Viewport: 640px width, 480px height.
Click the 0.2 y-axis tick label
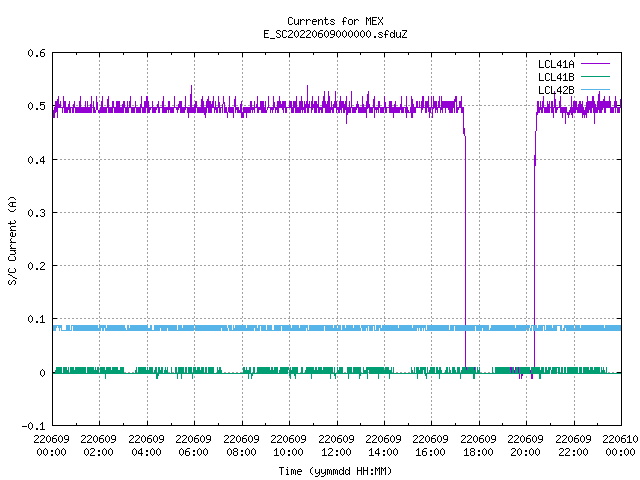[x=36, y=266]
